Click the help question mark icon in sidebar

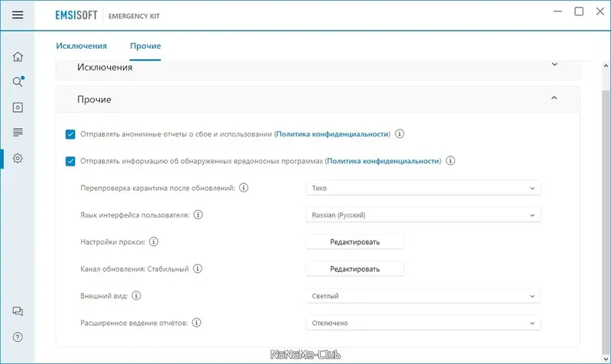[18, 337]
